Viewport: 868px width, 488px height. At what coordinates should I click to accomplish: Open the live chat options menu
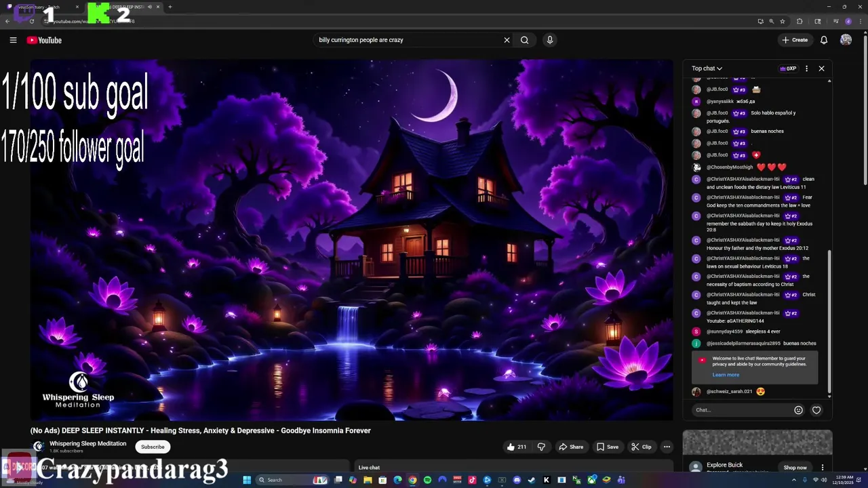click(806, 68)
